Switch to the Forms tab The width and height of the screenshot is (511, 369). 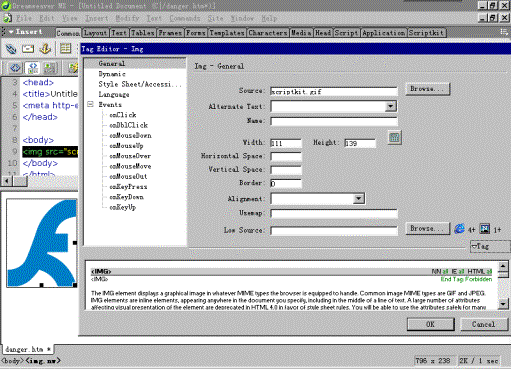(x=196, y=33)
